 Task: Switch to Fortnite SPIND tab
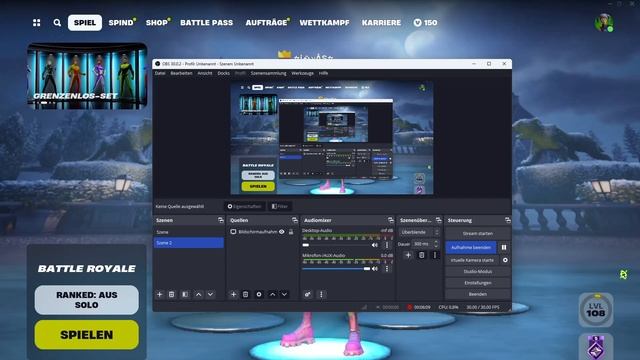122,23
